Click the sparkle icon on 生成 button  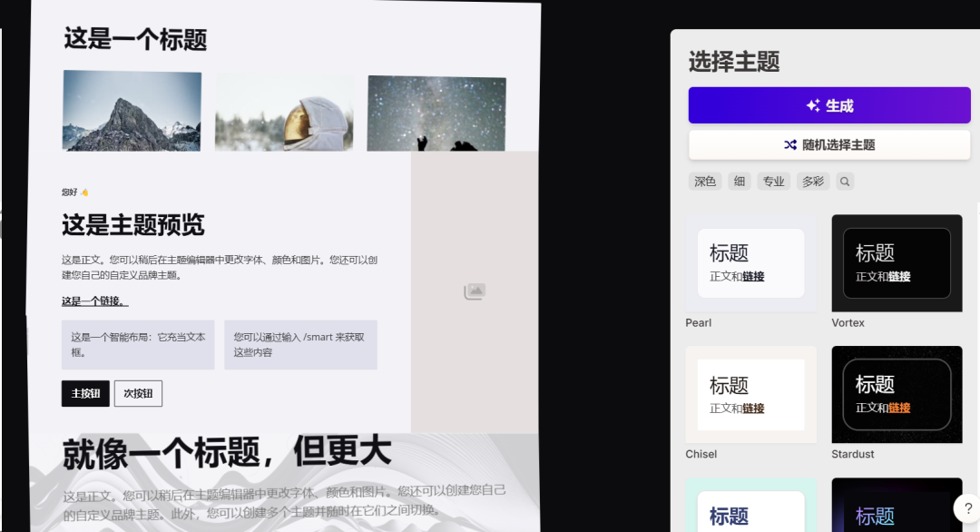(812, 105)
